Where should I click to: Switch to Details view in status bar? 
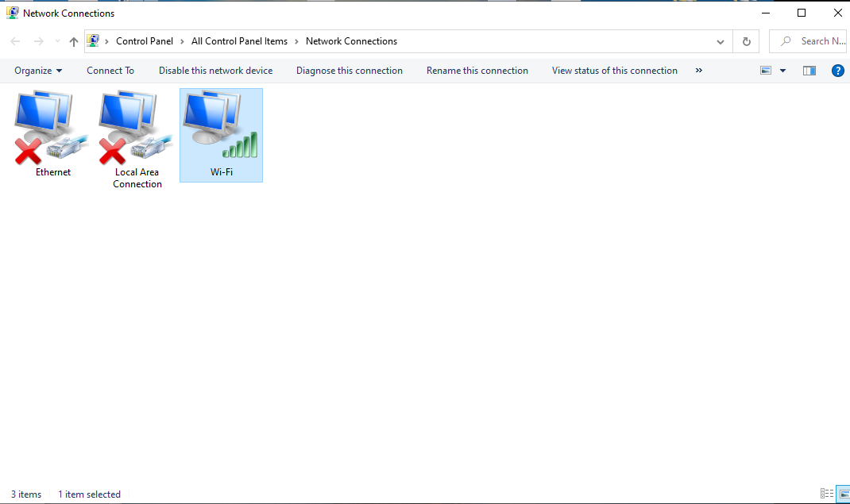click(x=826, y=494)
